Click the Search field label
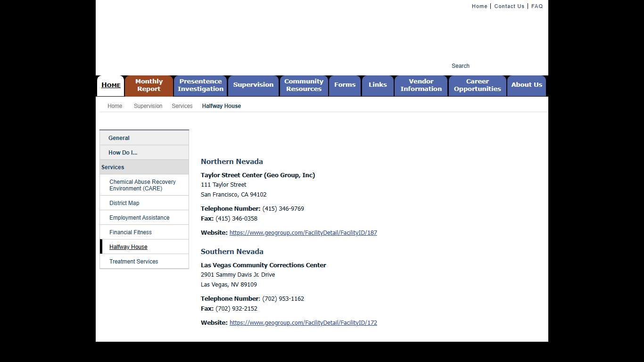 click(460, 66)
